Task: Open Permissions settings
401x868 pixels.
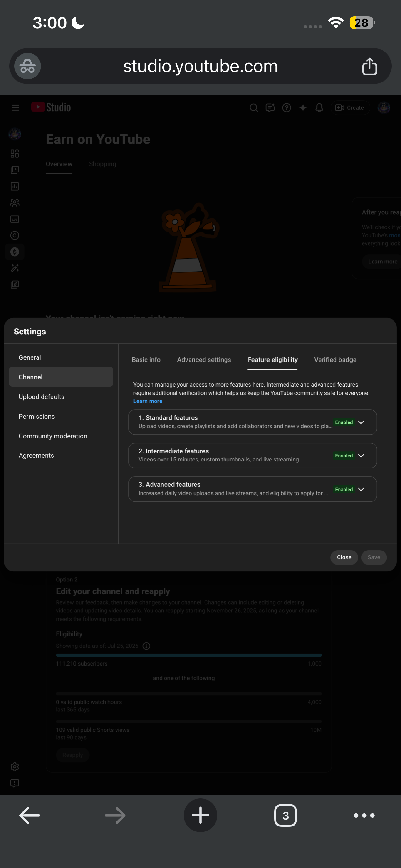Action: [x=61, y=416]
